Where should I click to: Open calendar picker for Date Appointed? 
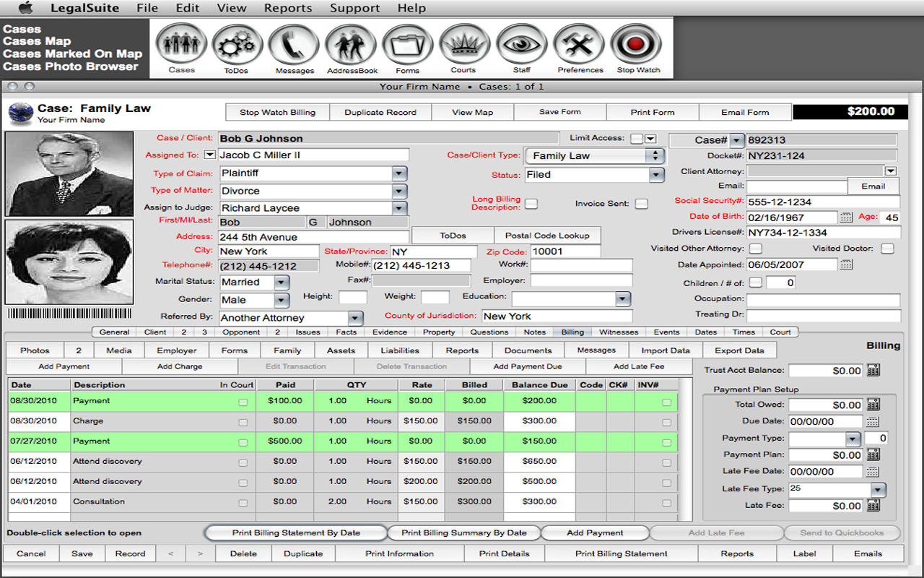847,265
